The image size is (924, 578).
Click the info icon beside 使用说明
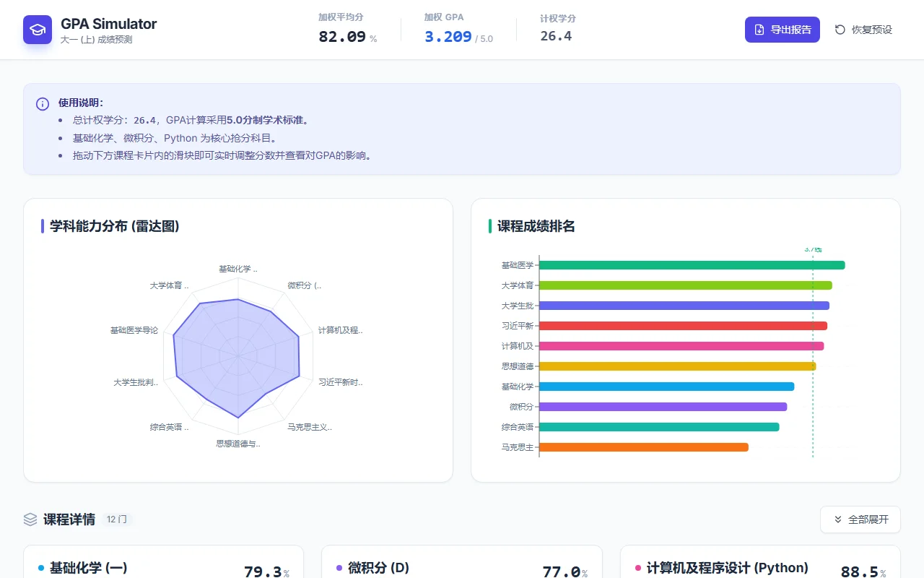[x=43, y=104]
